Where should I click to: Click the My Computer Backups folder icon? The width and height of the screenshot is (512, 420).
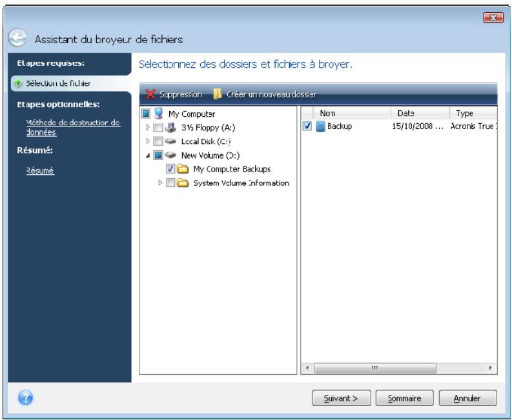183,169
